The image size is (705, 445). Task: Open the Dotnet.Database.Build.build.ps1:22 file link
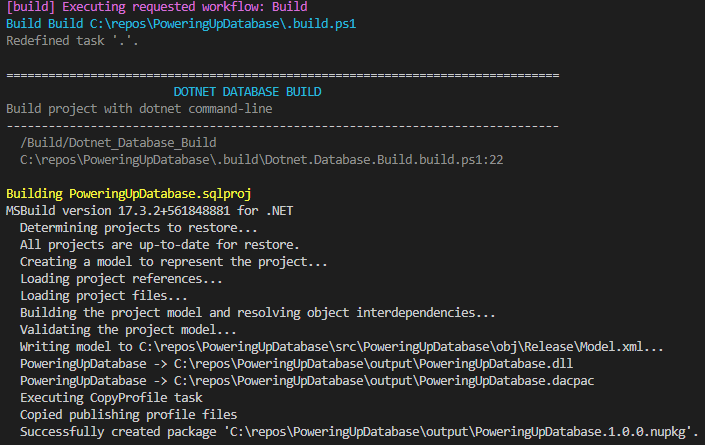pos(261,160)
